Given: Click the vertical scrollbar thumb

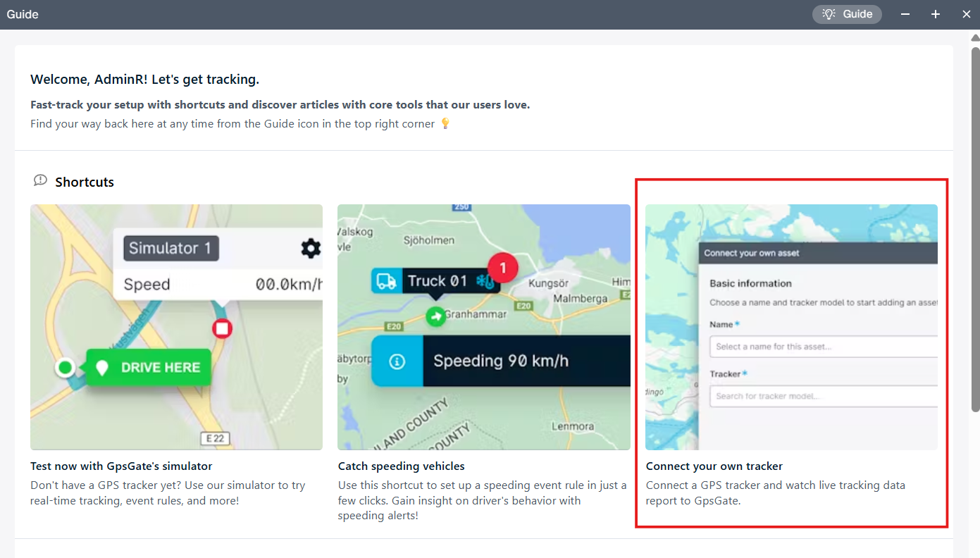Looking at the screenshot, I should coord(975,229).
